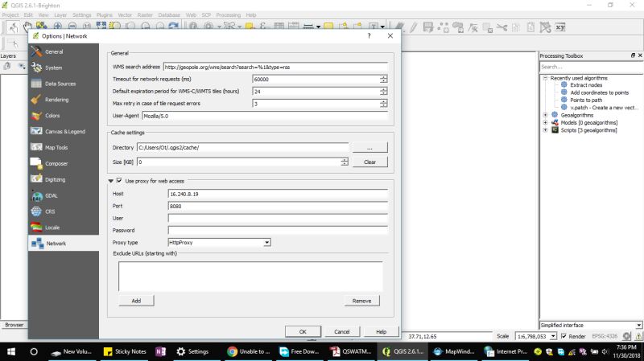Toggle the Render checkbox
Image resolution: width=644 pixels, height=361 pixels.
(564, 336)
